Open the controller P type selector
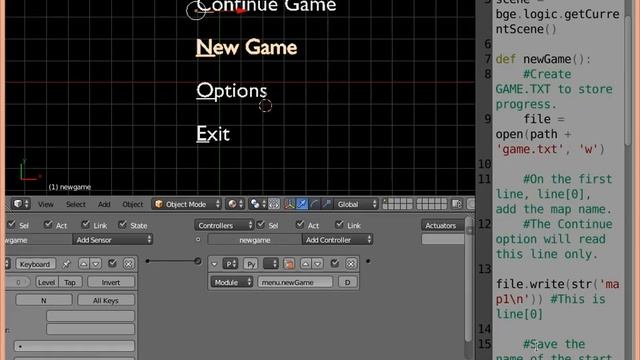 [x=230, y=264]
